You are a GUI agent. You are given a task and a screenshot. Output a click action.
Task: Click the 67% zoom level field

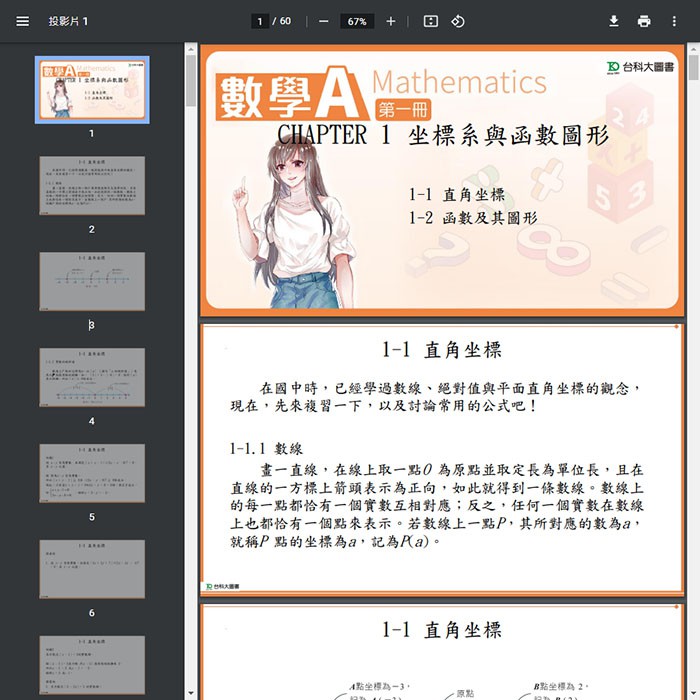point(356,21)
